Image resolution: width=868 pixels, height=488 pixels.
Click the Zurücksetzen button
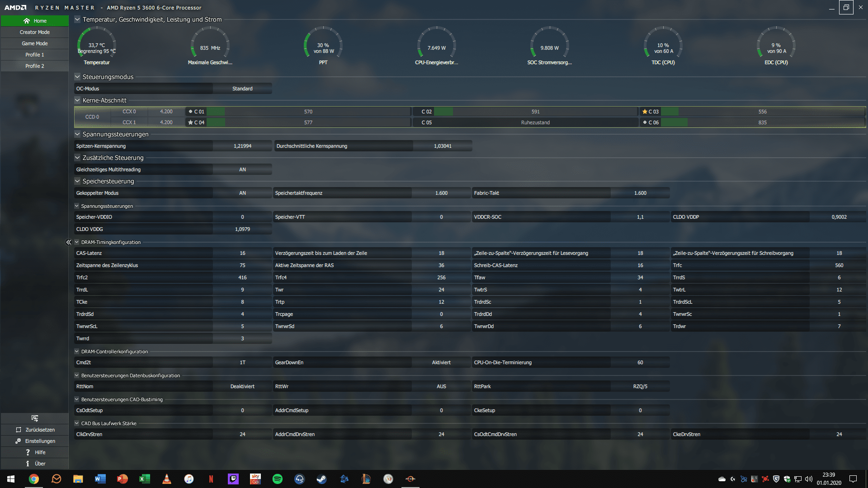(35, 430)
